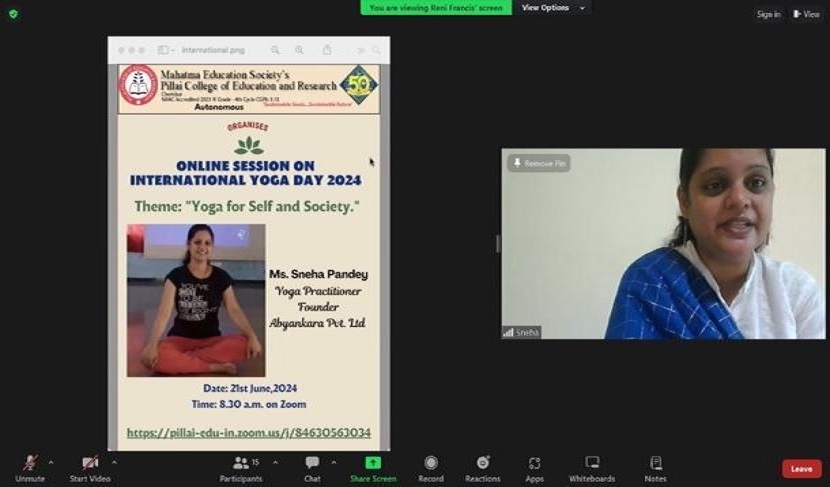The image size is (830, 487).
Task: Remove Pin from Sneha's video
Action: [x=539, y=163]
